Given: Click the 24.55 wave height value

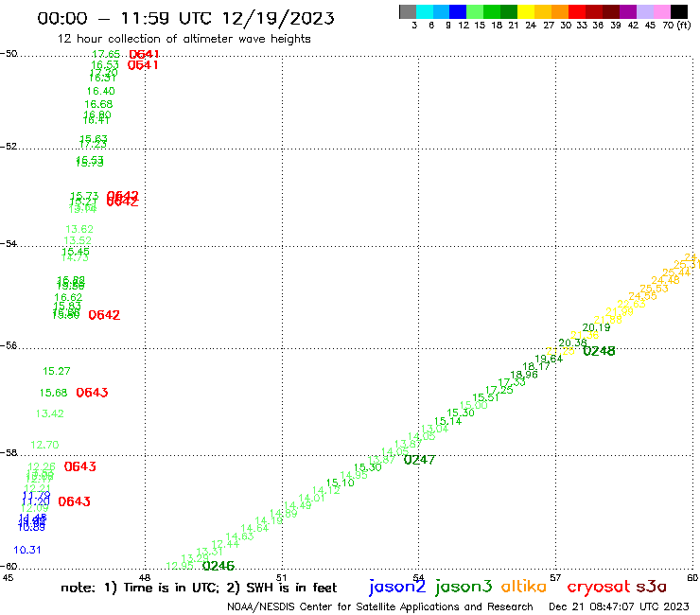Looking at the screenshot, I should click(x=642, y=295).
